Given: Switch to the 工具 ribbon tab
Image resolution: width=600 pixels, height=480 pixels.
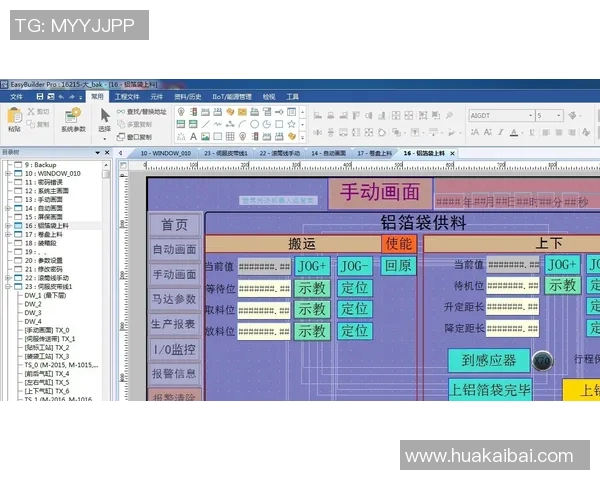Looking at the screenshot, I should tap(292, 97).
